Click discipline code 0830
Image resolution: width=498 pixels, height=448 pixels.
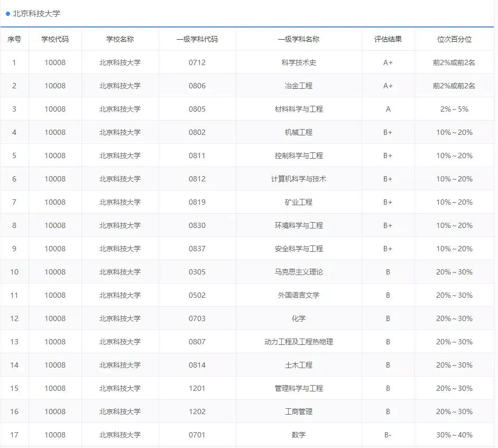point(197,225)
